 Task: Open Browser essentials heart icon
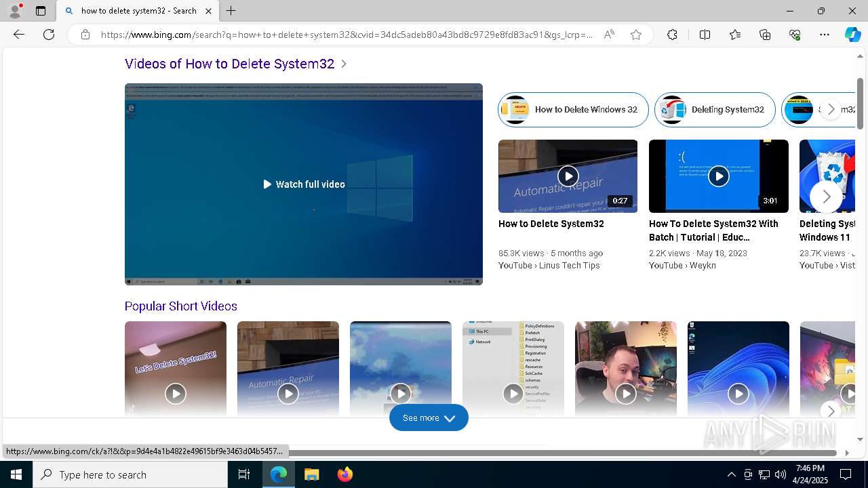click(795, 35)
